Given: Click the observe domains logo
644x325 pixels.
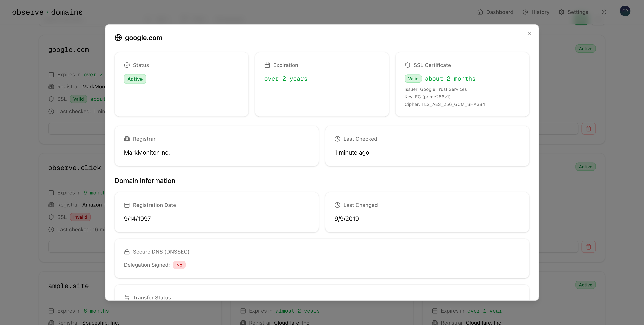Looking at the screenshot, I should pos(47,12).
